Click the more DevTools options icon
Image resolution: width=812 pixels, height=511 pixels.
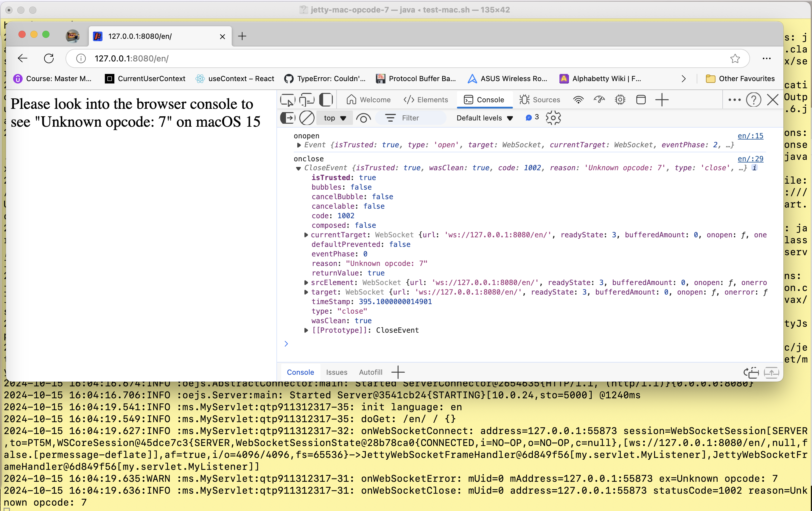click(x=734, y=99)
